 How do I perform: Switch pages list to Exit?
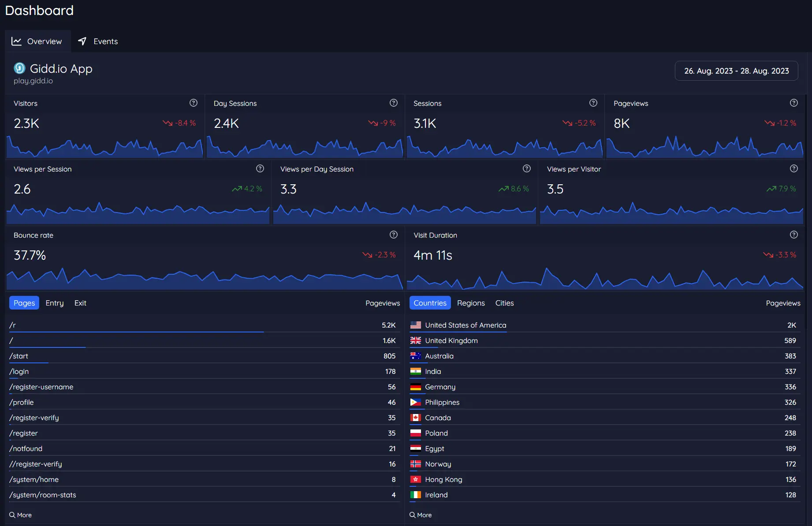80,303
